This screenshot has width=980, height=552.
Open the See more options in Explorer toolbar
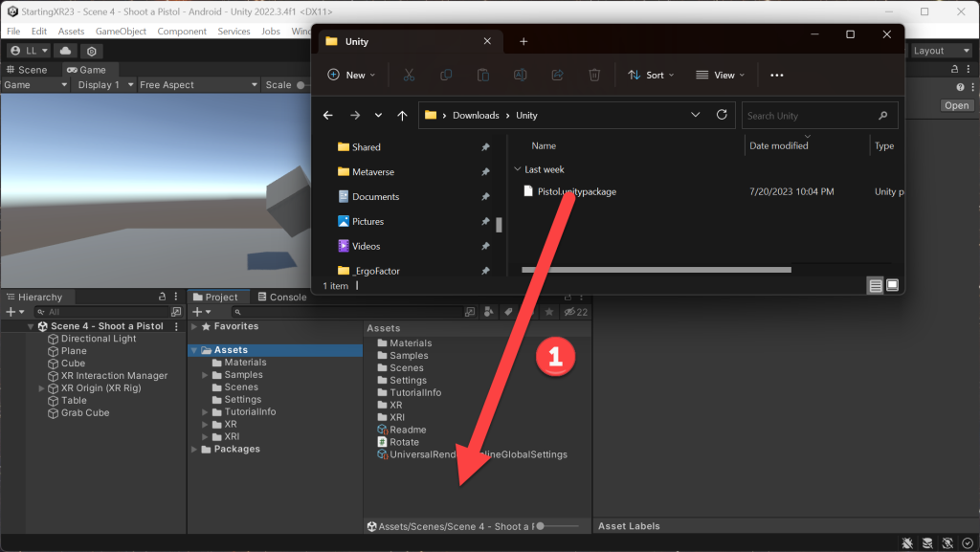click(777, 75)
